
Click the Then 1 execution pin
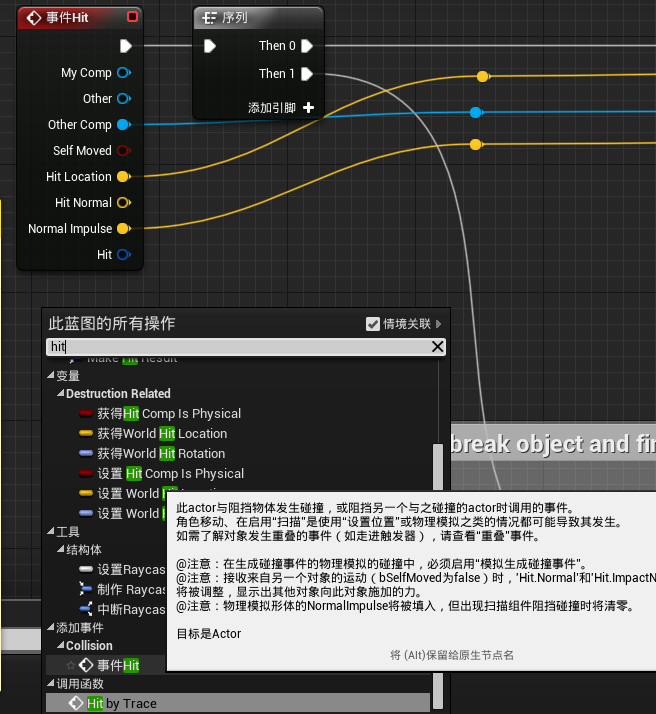[x=307, y=74]
